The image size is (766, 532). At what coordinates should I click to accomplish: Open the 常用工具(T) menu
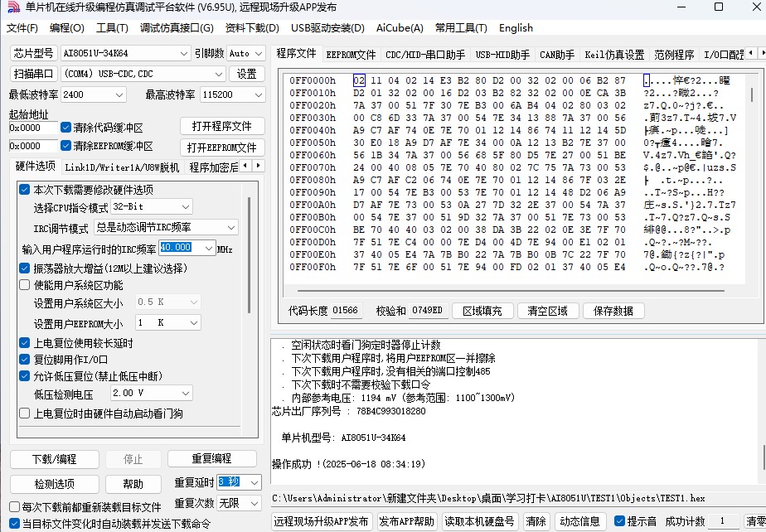point(461,28)
